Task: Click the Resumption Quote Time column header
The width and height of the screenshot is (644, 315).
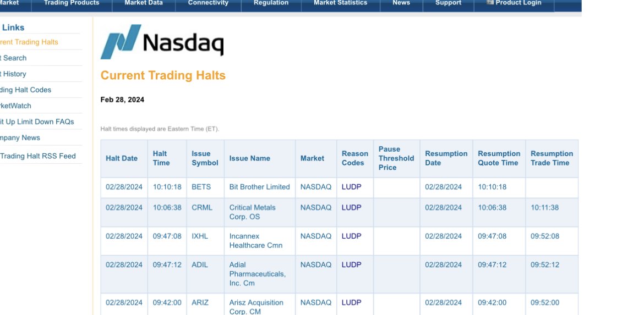Action: (x=499, y=158)
